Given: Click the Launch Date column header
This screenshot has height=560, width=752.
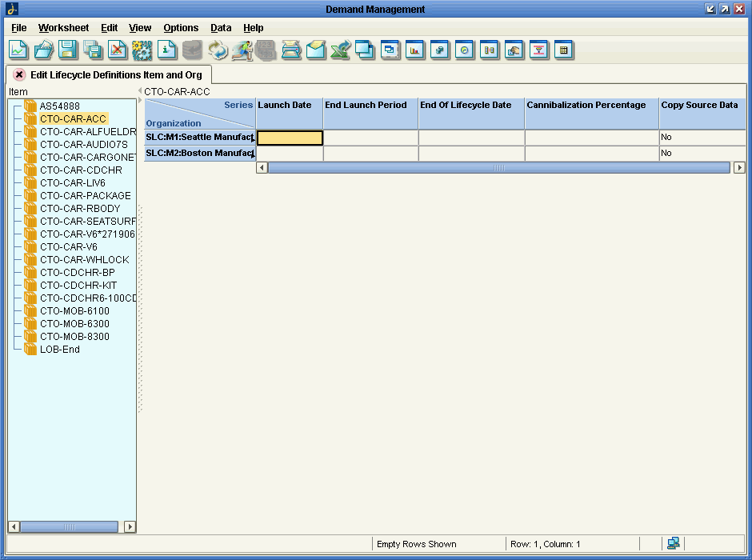Looking at the screenshot, I should pyautogui.click(x=289, y=114).
